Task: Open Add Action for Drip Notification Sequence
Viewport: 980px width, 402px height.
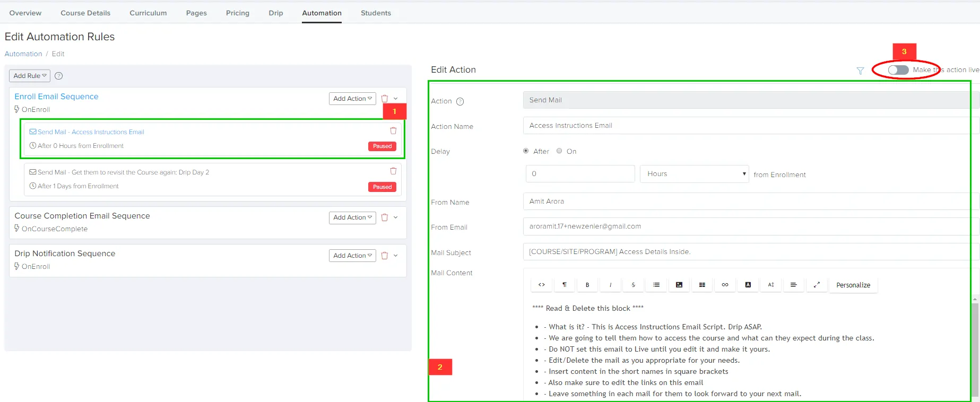Action: point(352,256)
